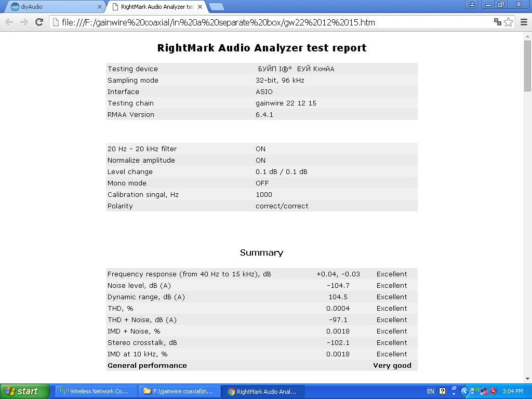Click the scrollbar thumb on the page
The image size is (532, 399).
tap(527, 66)
